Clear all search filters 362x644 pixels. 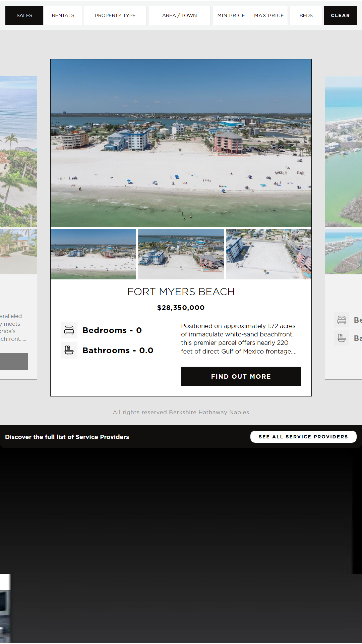point(340,15)
